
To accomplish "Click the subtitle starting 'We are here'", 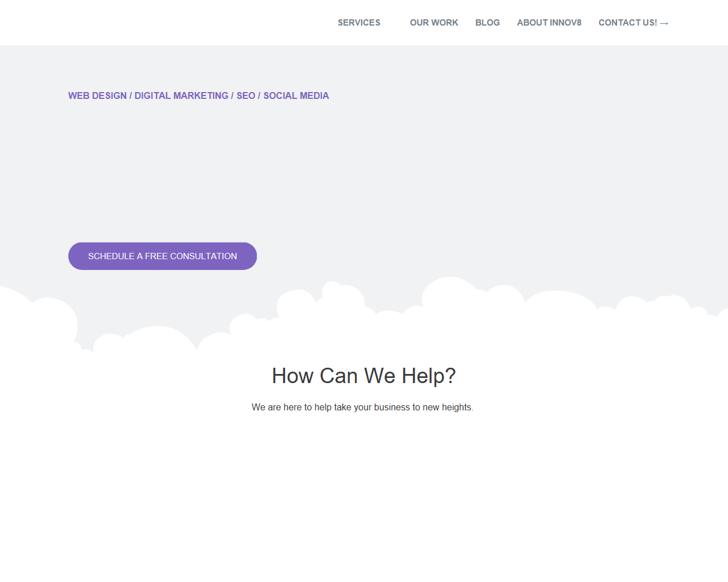I will pos(362,407).
